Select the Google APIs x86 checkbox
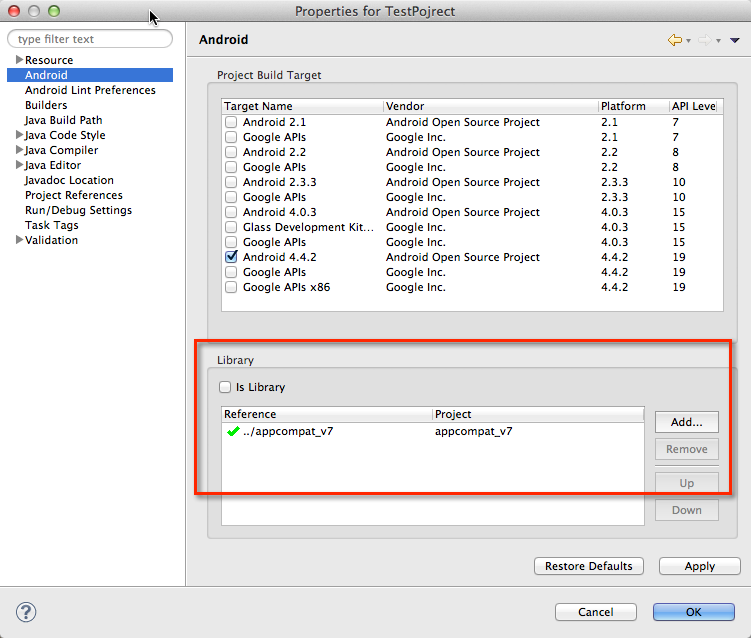The height and width of the screenshot is (638, 751). 232,287
